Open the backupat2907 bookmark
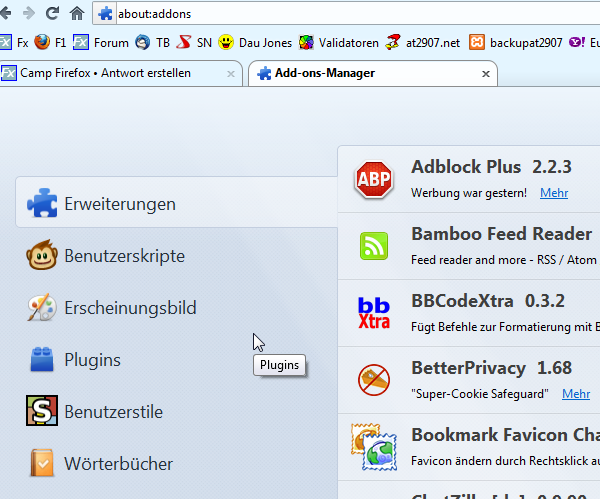The image size is (600, 499). pyautogui.click(x=515, y=42)
